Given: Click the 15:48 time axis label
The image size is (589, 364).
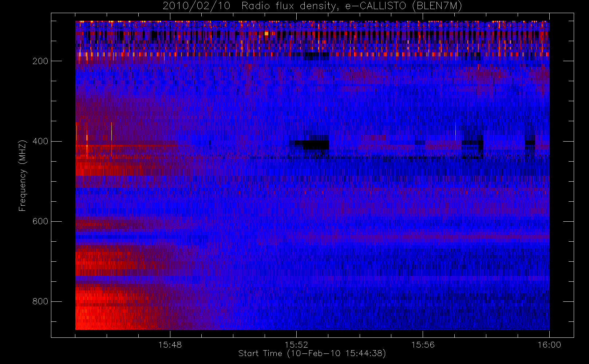Looking at the screenshot, I should coord(170,345).
